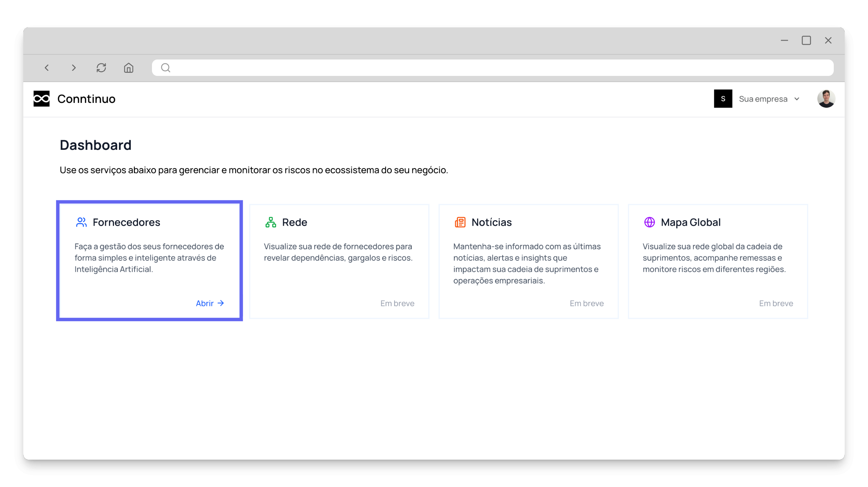Select the Rede card title
The width and height of the screenshot is (868, 487).
(x=294, y=222)
